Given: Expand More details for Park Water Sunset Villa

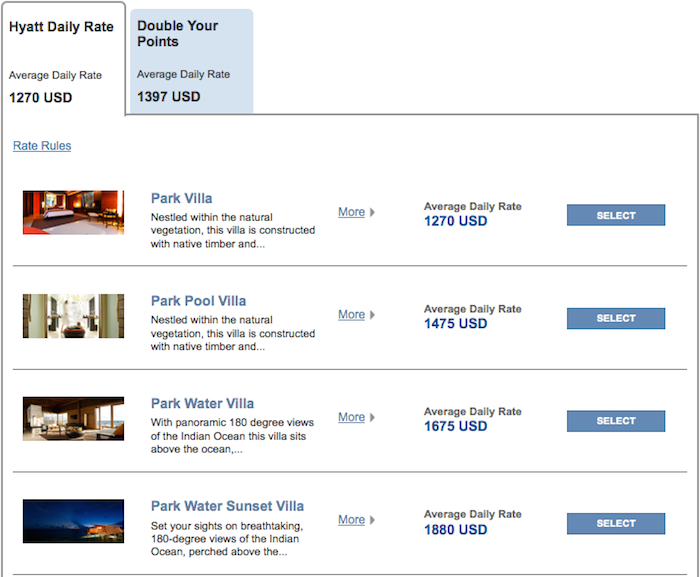Looking at the screenshot, I should click(x=351, y=520).
